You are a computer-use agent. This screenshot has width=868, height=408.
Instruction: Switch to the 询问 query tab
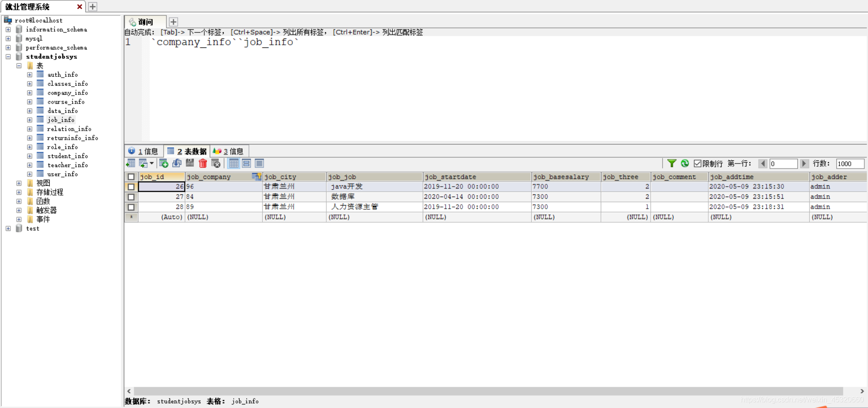[x=145, y=22]
